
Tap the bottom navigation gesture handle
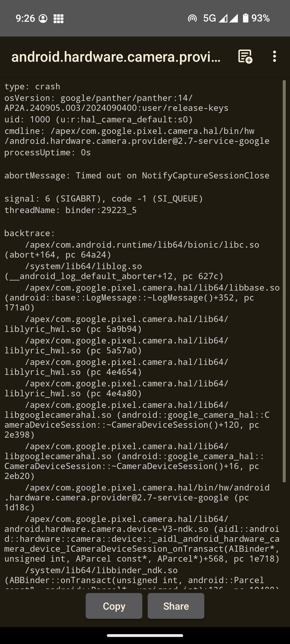(145, 635)
